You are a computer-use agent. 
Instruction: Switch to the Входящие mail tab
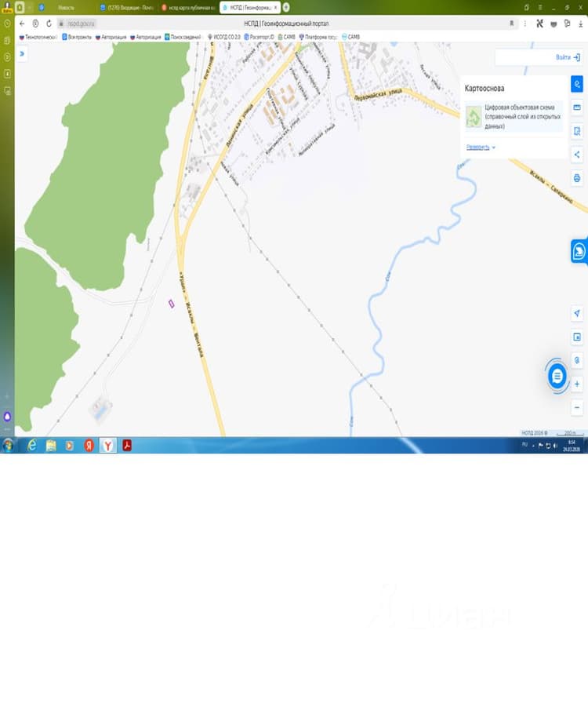[127, 8]
